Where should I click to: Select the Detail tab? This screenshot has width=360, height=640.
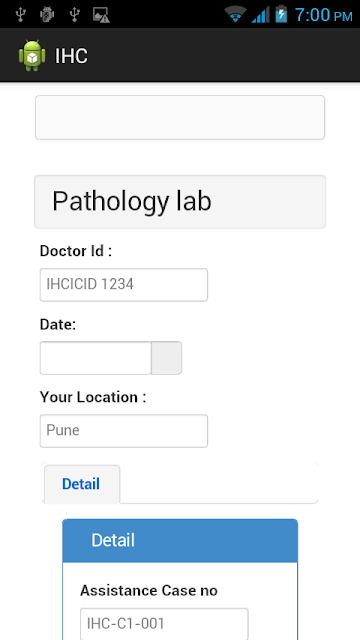(x=82, y=484)
